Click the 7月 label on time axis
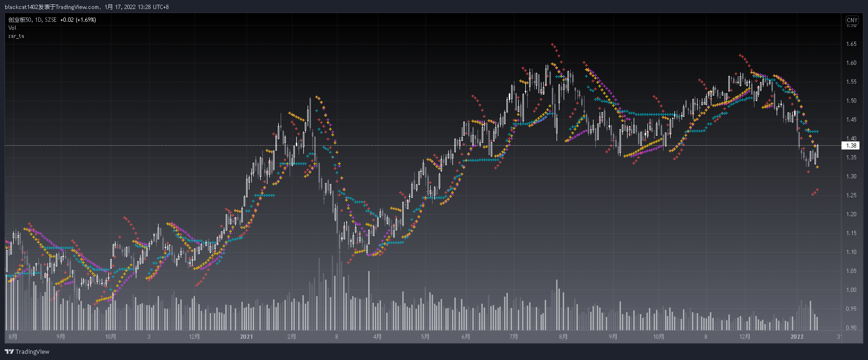This screenshot has height=360, width=868. pyautogui.click(x=514, y=337)
